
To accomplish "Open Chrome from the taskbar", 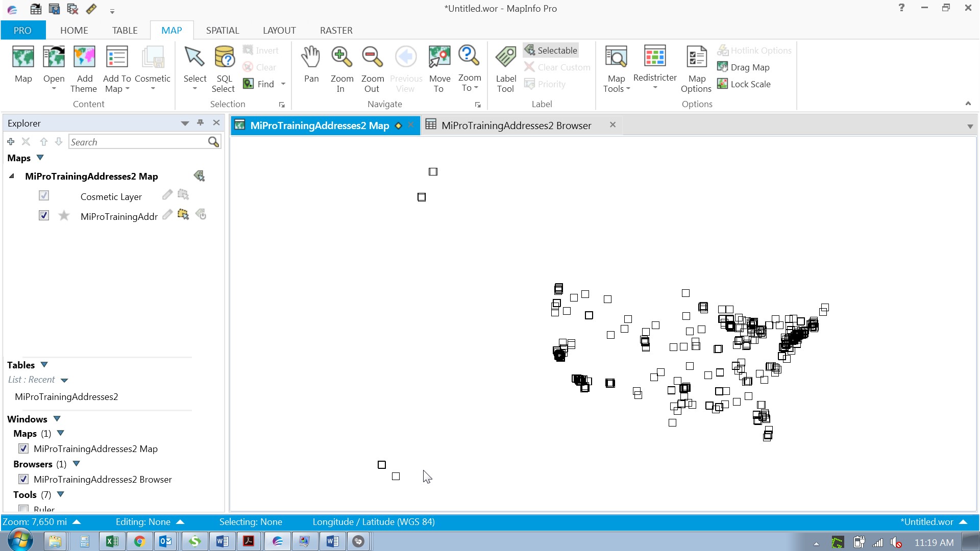I will [139, 541].
